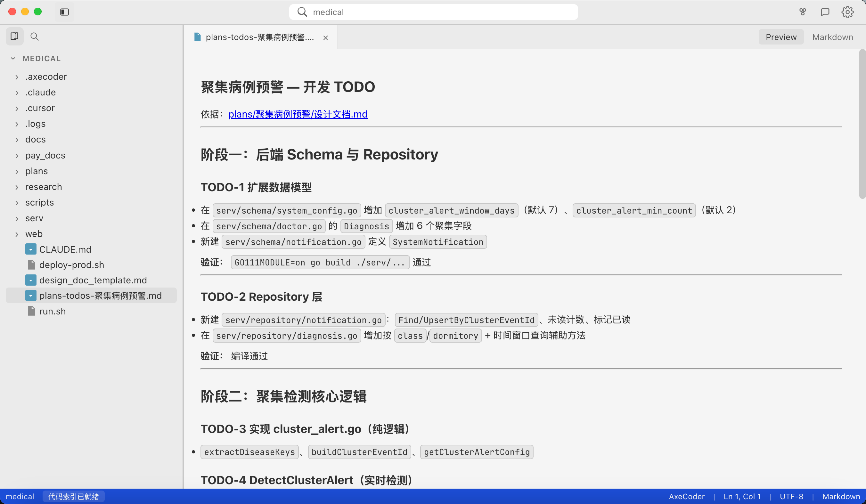Viewport: 866px width, 504px height.
Task: Click the CLAUDE.md markdown file icon
Action: pyautogui.click(x=30, y=249)
